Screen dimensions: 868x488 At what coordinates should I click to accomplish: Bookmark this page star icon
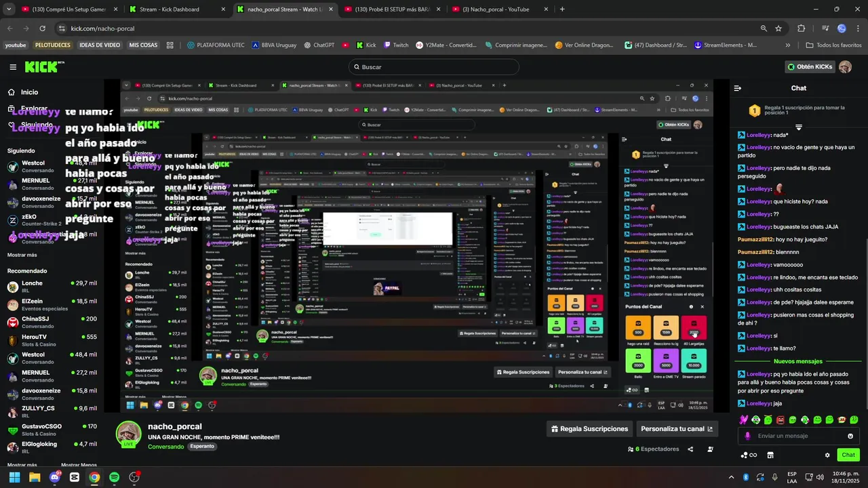click(778, 28)
